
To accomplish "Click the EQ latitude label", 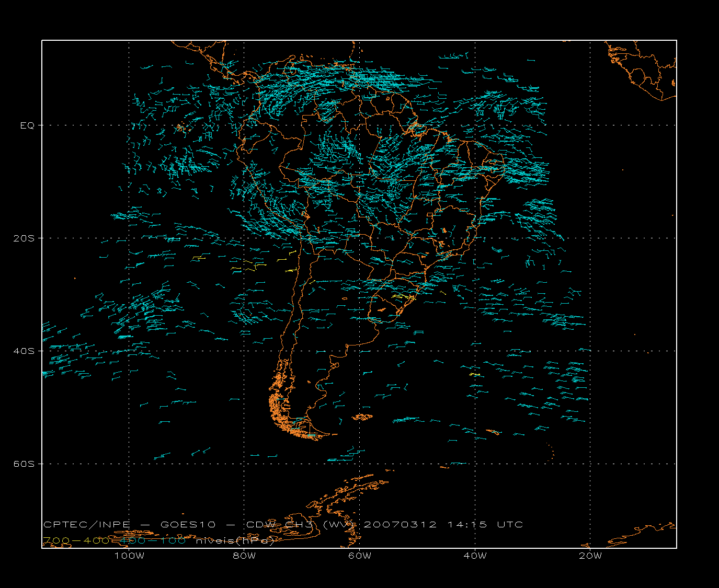I will (27, 125).
